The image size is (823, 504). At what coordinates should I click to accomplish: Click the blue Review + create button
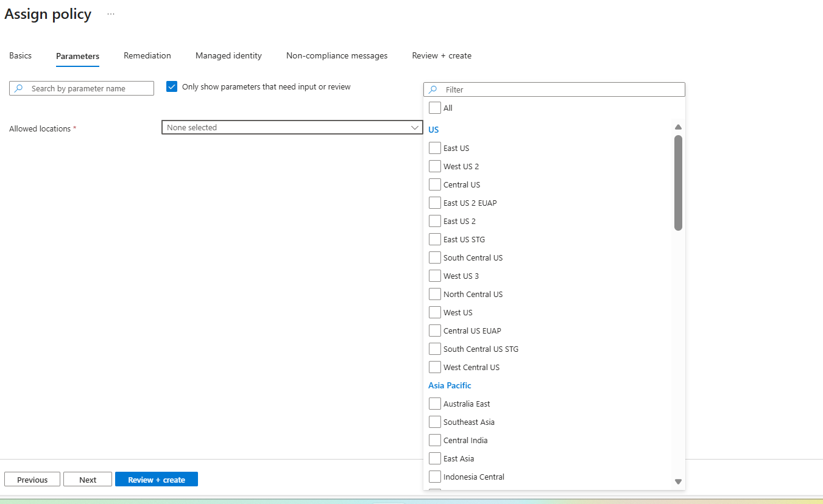pyautogui.click(x=157, y=480)
